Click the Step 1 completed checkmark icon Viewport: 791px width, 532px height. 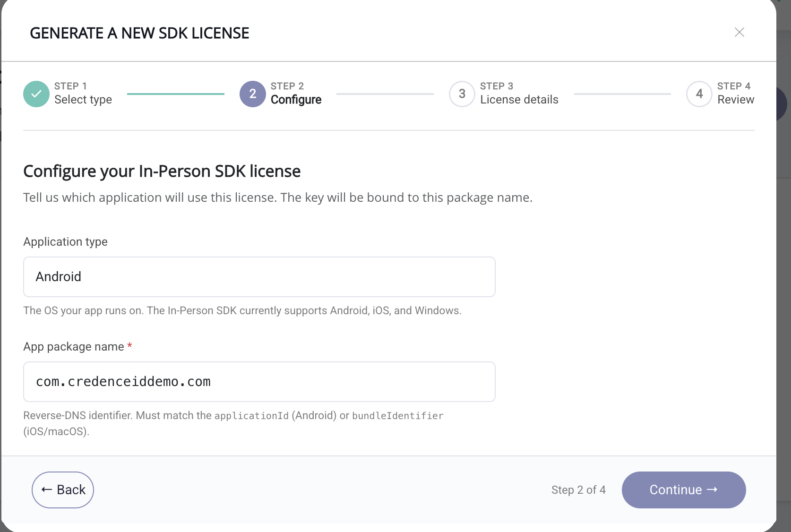click(36, 94)
